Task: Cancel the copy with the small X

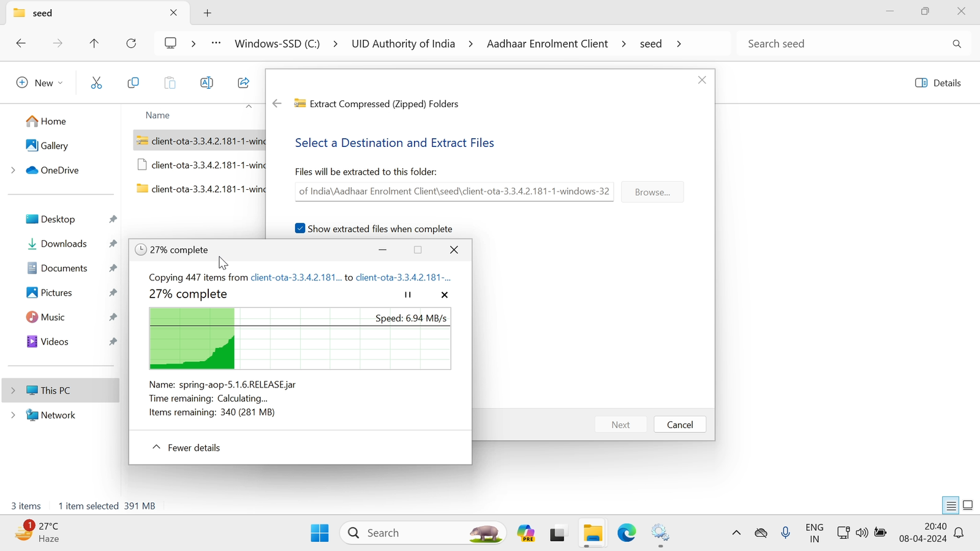Action: tap(445, 294)
